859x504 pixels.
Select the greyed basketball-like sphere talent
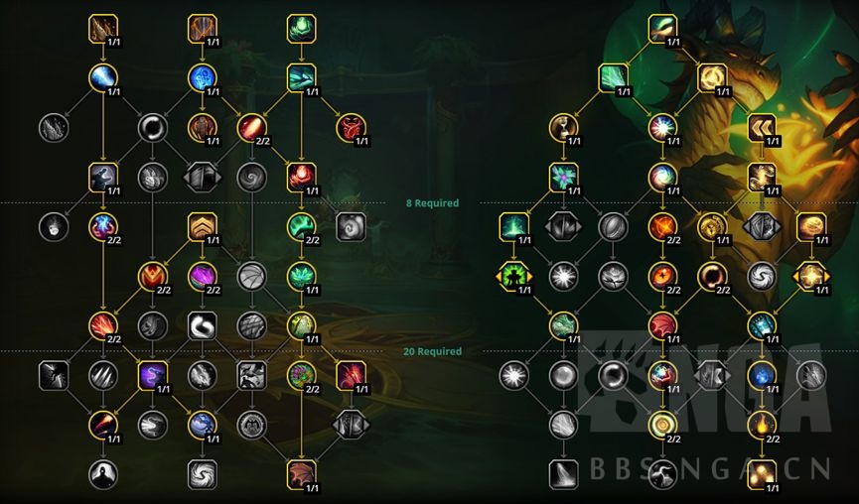tap(252, 277)
